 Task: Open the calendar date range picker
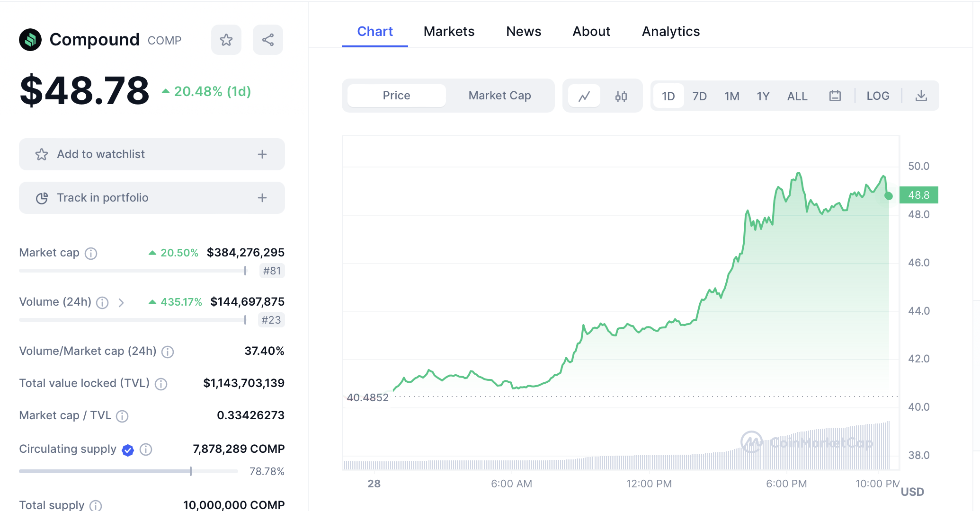[x=835, y=96]
